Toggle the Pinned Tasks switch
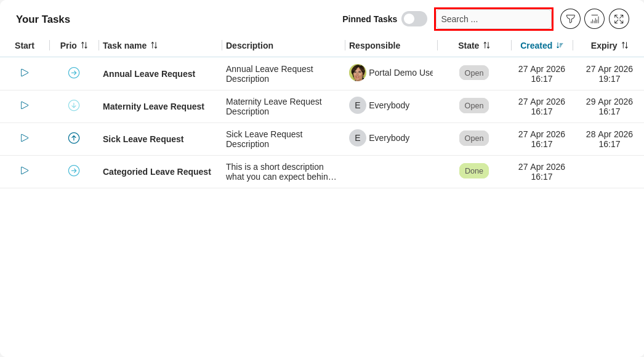644x357 pixels. click(414, 19)
